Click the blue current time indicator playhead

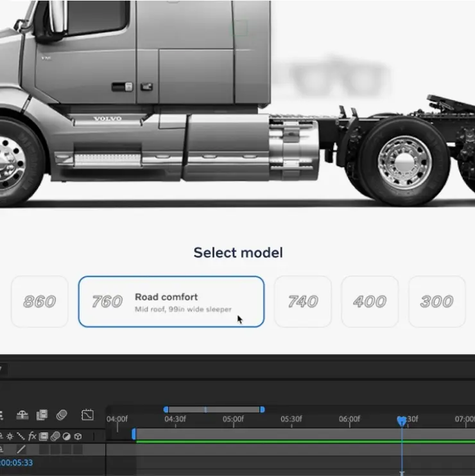[x=402, y=421]
